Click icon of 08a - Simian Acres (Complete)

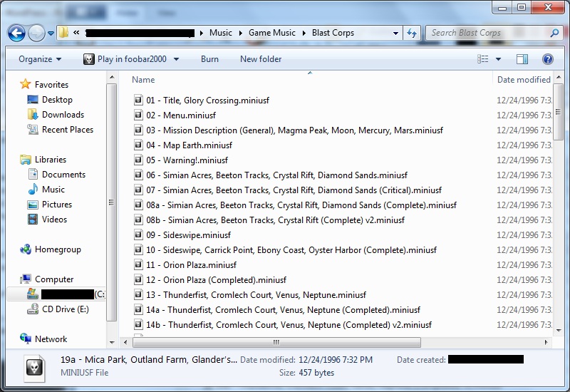(x=138, y=205)
